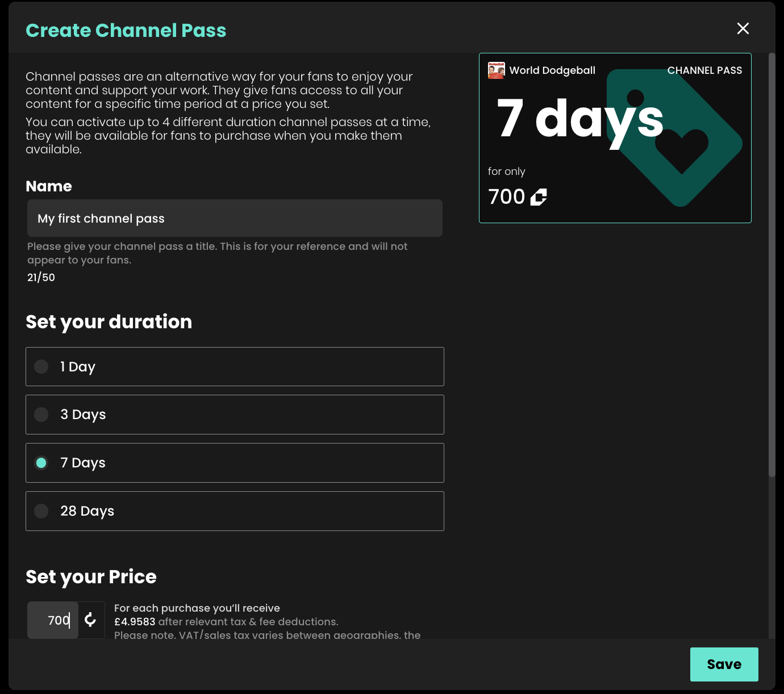The width and height of the screenshot is (784, 694).
Task: Click the World Dodgeball channel name
Action: pos(552,70)
